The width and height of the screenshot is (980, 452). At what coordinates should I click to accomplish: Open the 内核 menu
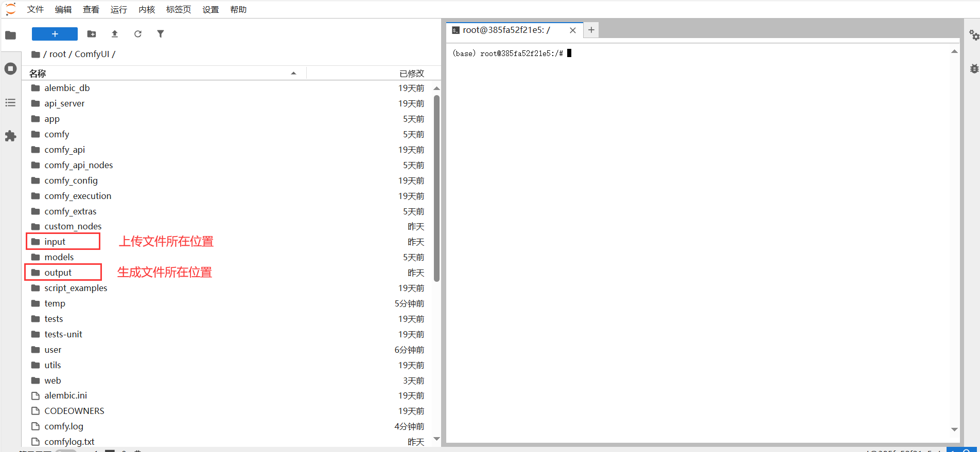click(x=147, y=9)
